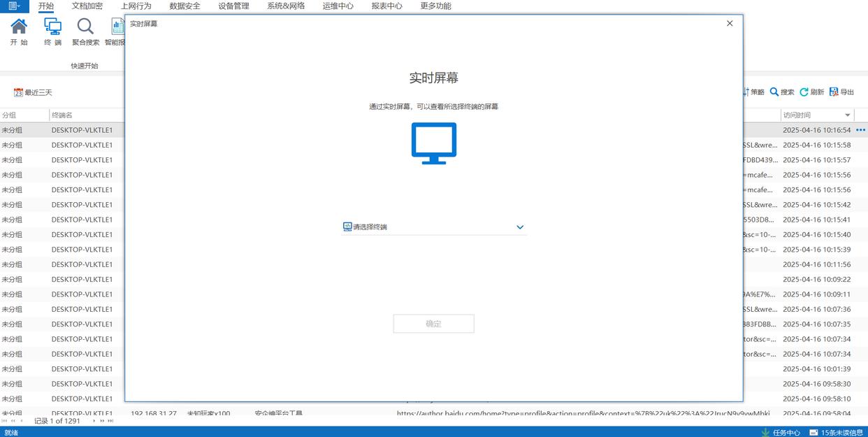Select row with time 2025-04-16 09:58:10

click(816, 399)
